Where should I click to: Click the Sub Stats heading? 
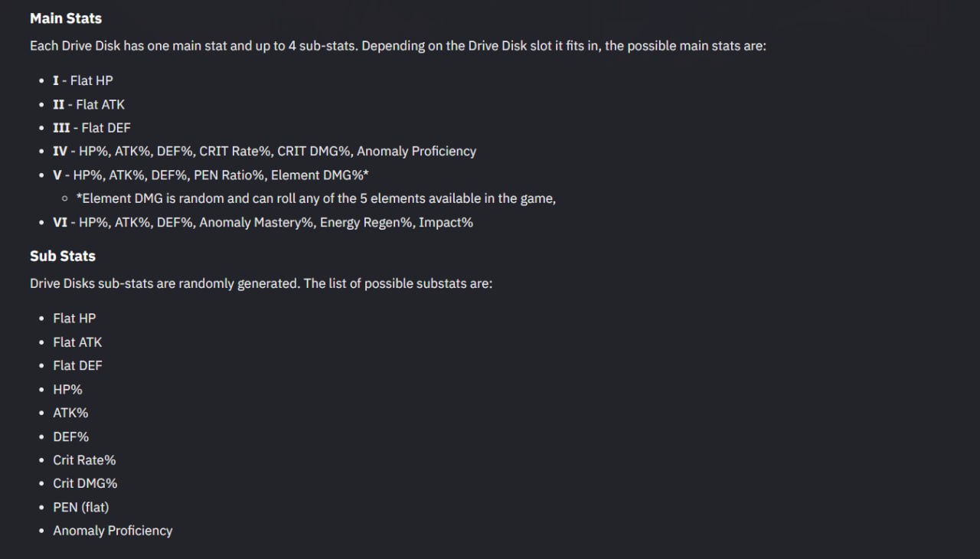[63, 257]
